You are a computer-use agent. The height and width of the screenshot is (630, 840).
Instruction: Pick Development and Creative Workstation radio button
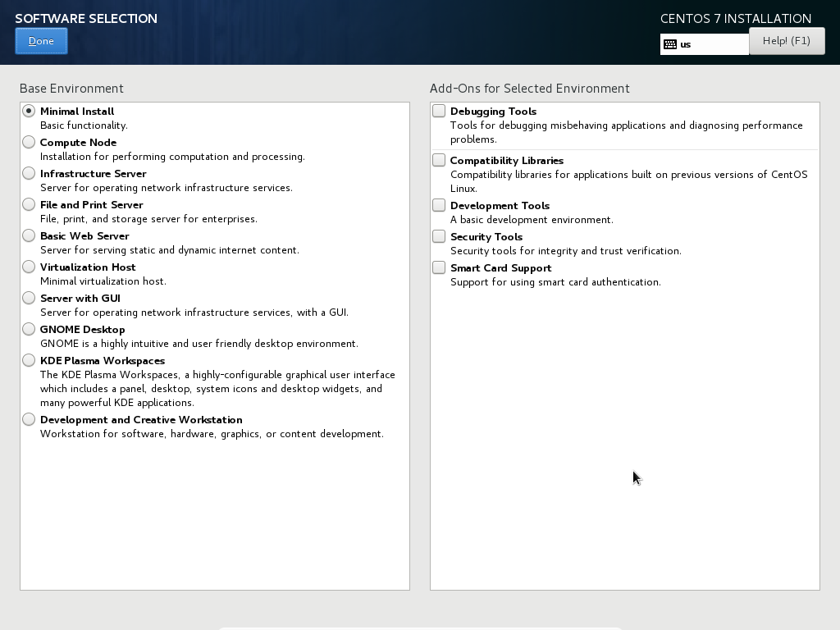pyautogui.click(x=29, y=419)
